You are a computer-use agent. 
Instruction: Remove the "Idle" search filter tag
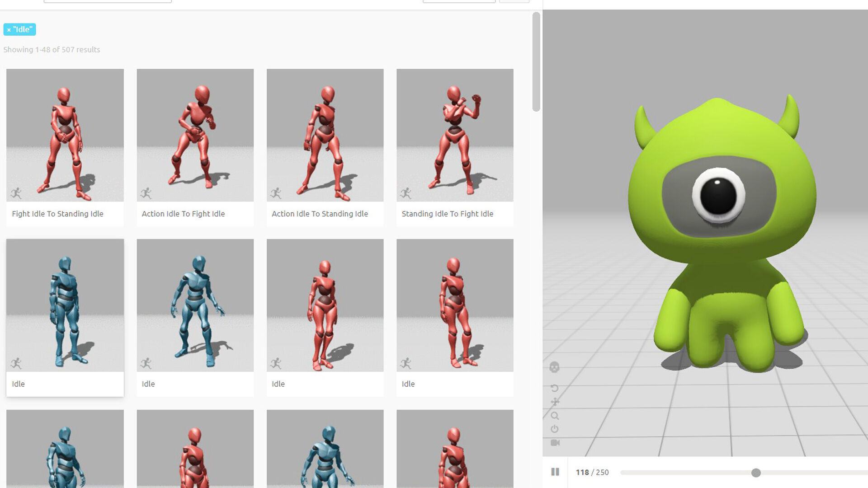pos(9,30)
